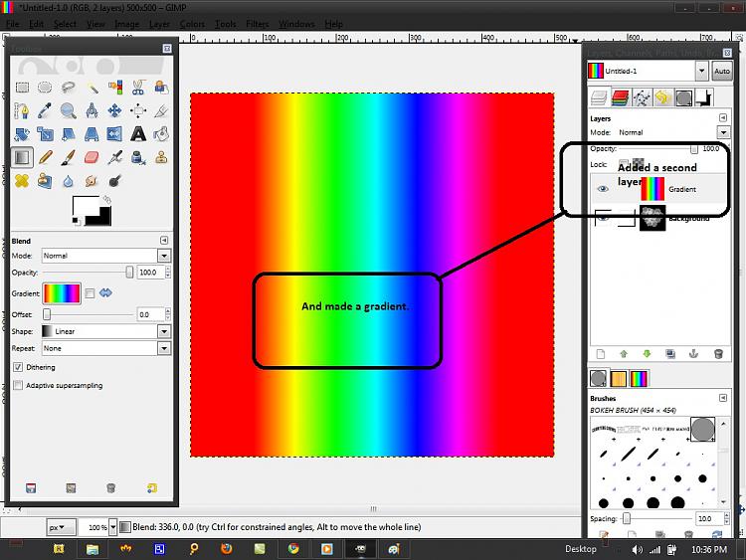The image size is (746, 560).
Task: Click the Offset slider
Action: click(x=88, y=314)
